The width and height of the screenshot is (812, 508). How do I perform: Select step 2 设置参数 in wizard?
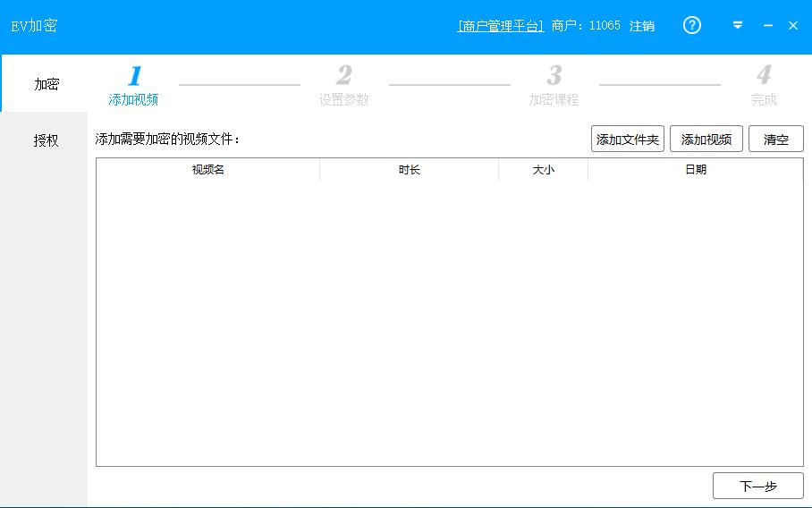point(344,87)
